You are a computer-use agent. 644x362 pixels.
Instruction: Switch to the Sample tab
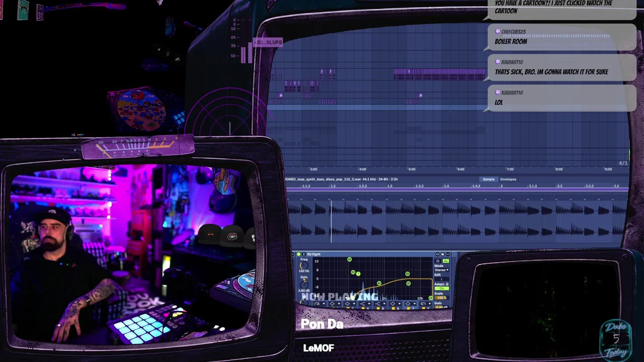click(489, 179)
